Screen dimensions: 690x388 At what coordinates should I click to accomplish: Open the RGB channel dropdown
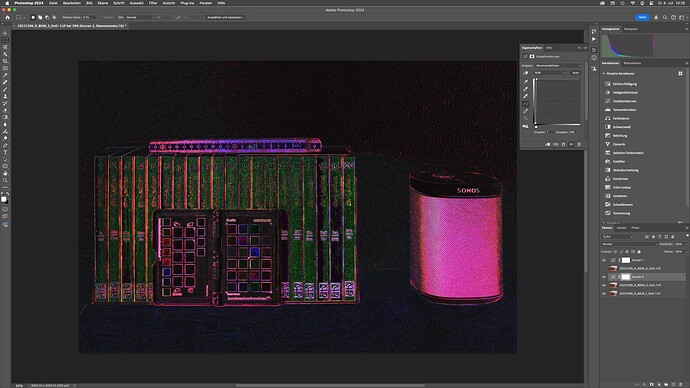[550, 73]
